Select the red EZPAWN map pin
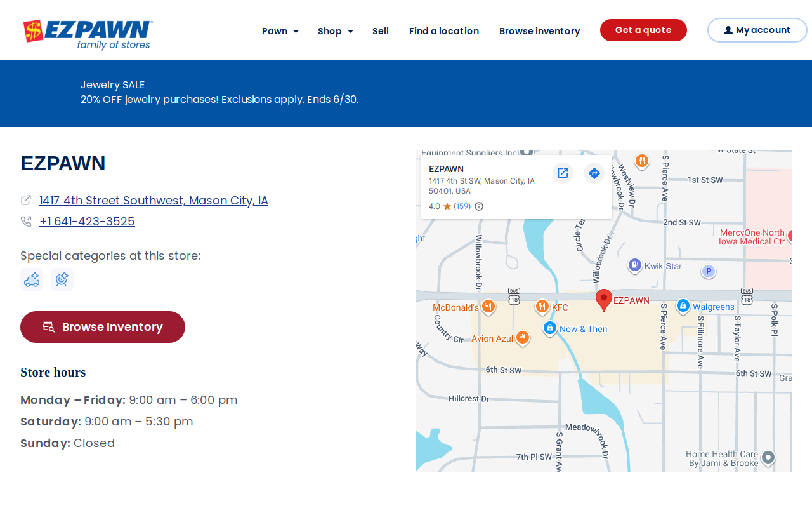Viewport: 812px width, 508px height. coord(604,300)
